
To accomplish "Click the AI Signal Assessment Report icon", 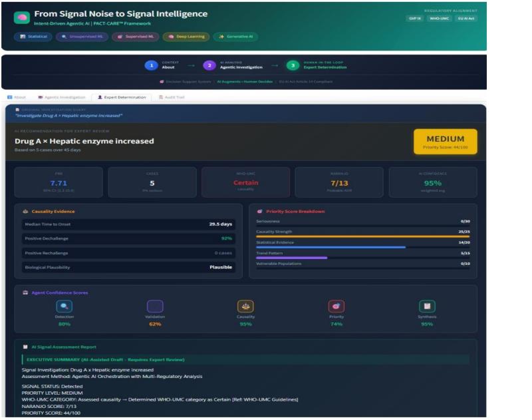I will point(25,347).
